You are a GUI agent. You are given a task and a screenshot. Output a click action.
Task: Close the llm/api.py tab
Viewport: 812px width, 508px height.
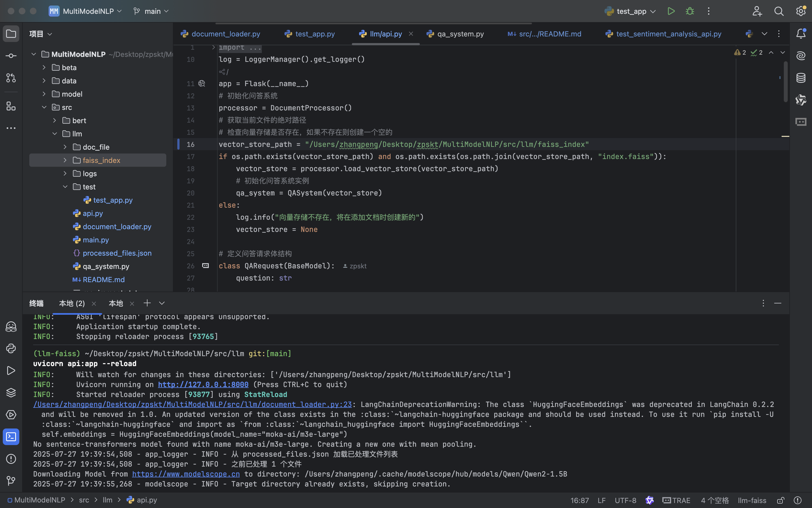411,34
